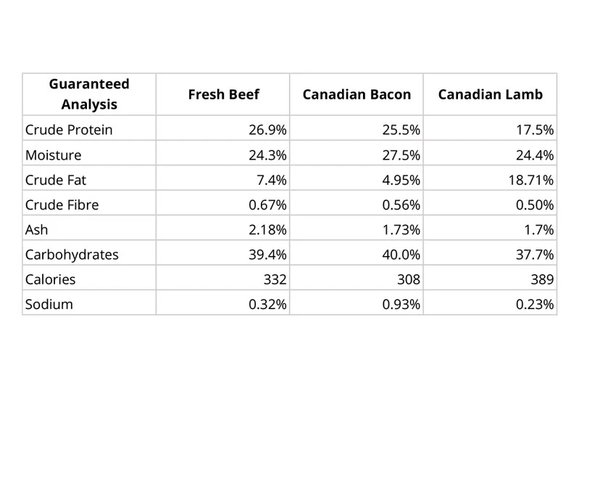Viewport: 600px width, 486px height.
Task: Click the Sodium row label
Action: click(49, 304)
